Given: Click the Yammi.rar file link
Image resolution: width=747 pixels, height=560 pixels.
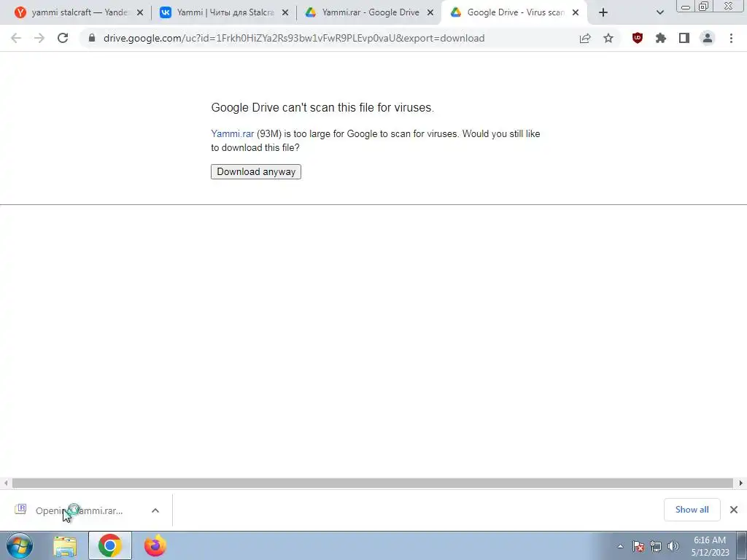Looking at the screenshot, I should point(233,134).
